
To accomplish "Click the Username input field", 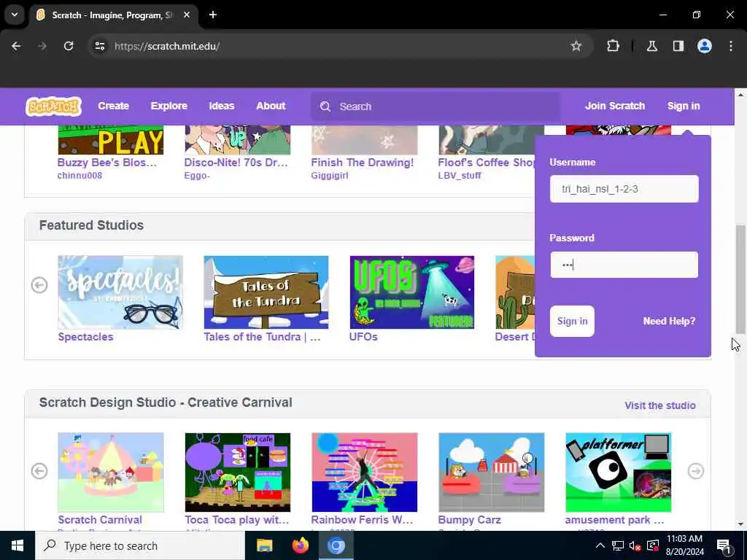I will click(624, 189).
